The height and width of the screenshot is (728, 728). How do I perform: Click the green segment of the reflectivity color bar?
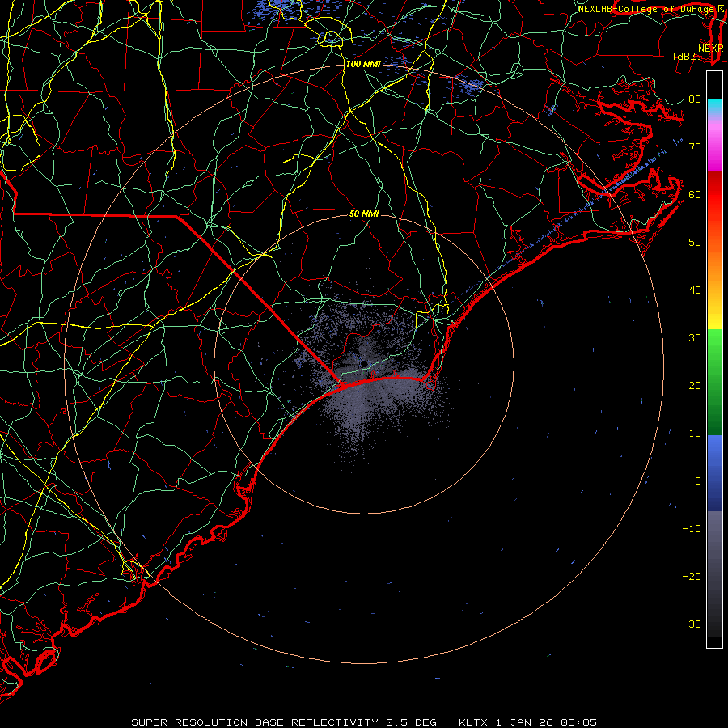(714, 382)
